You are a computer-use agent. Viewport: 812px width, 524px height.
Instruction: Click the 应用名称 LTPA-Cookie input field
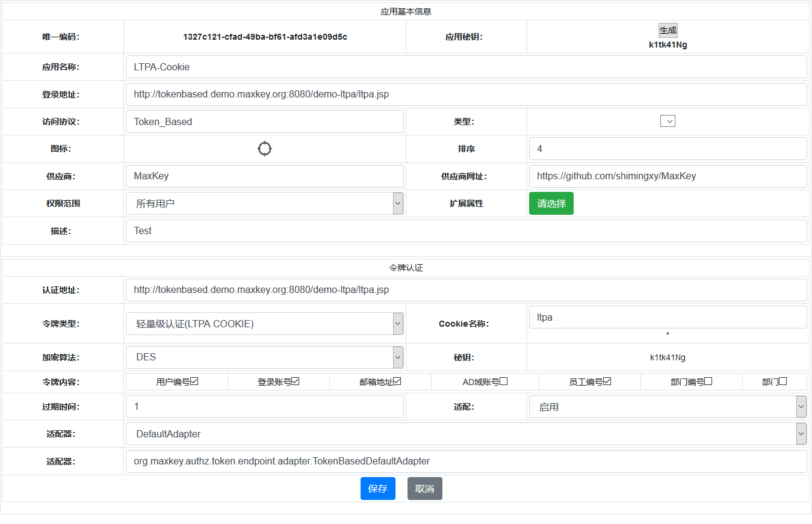pos(466,67)
